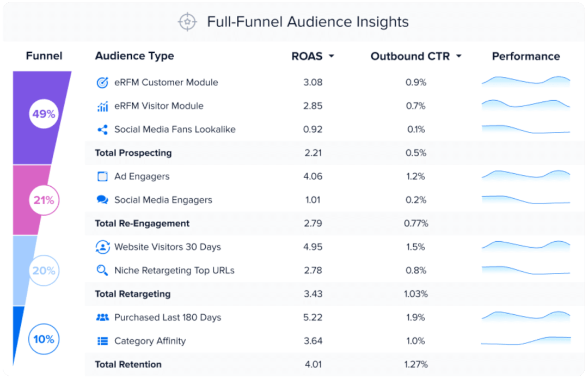Select the magnifier icon for Niche Retargeting Top URLs
The image size is (588, 379).
[x=102, y=270]
